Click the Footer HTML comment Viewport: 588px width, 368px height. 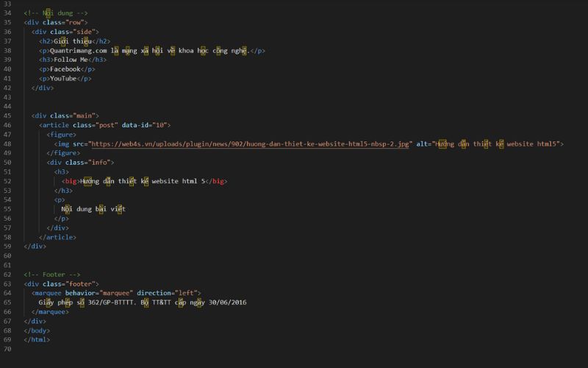coord(48,275)
